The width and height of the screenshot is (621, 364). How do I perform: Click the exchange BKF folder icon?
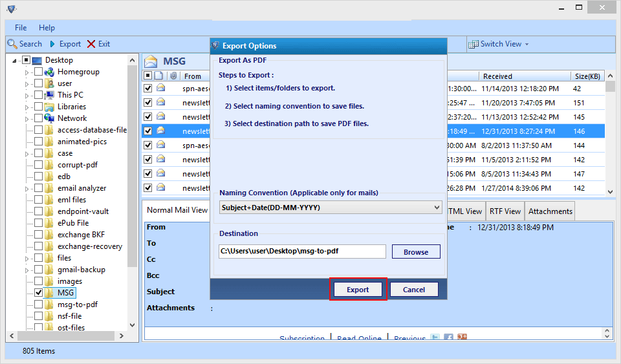tap(49, 235)
